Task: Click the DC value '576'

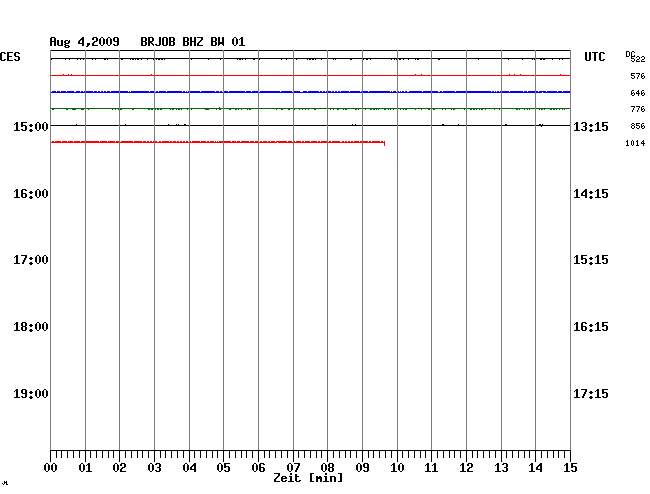Action: [x=638, y=76]
